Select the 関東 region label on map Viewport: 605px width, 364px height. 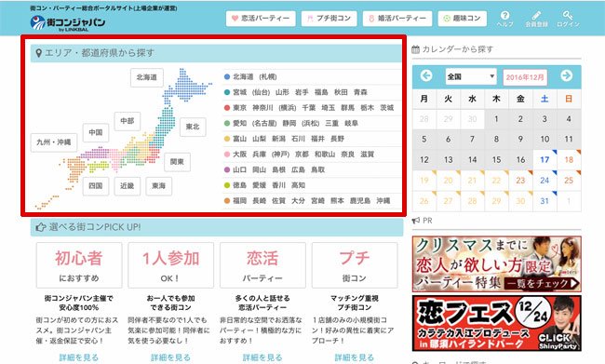click(177, 162)
